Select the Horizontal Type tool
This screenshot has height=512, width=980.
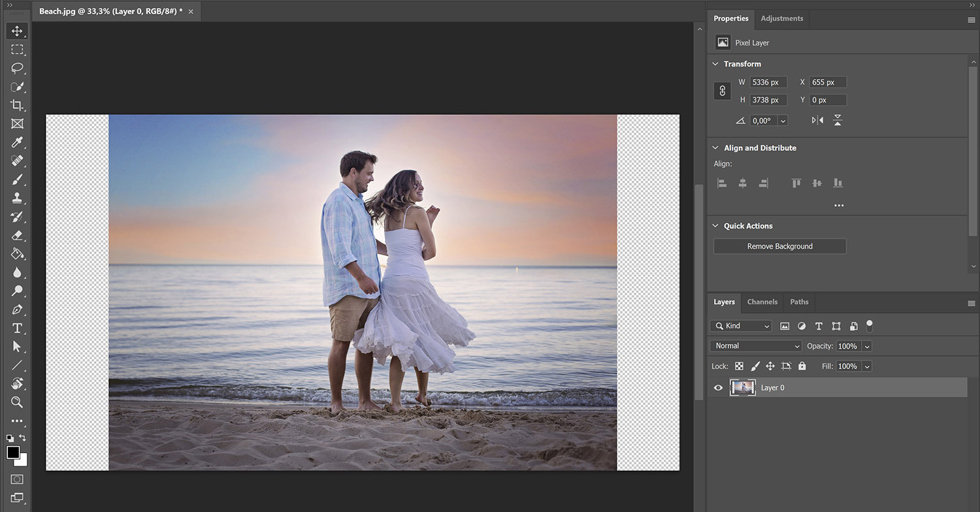(17, 328)
